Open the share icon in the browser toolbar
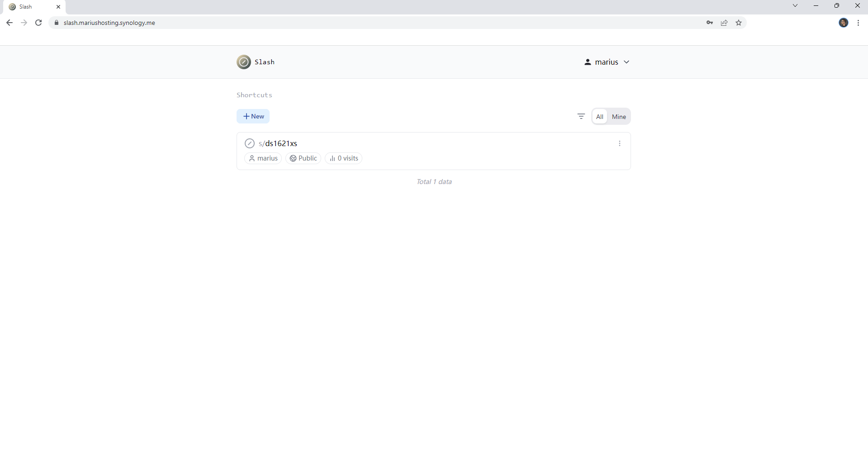Screen dimensions: 868x464 tap(724, 23)
